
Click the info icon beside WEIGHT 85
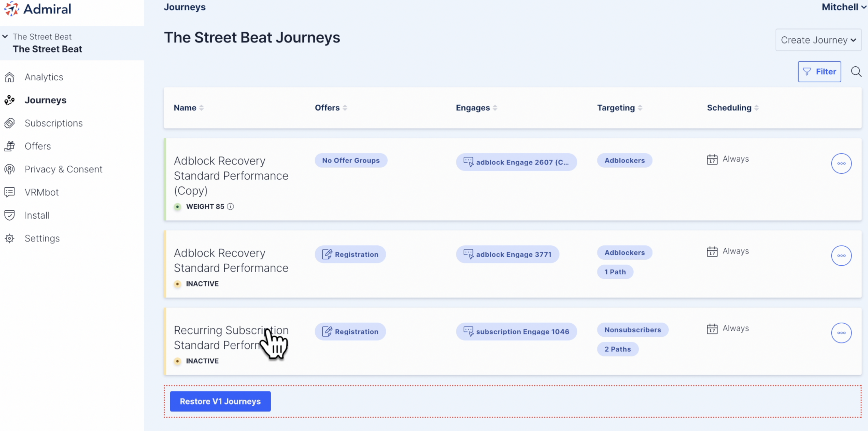point(230,206)
